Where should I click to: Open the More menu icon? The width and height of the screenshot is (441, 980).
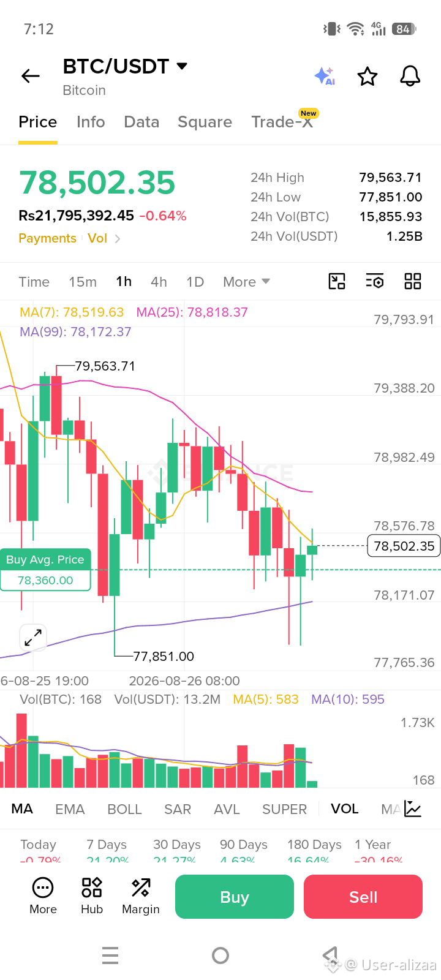[43, 896]
